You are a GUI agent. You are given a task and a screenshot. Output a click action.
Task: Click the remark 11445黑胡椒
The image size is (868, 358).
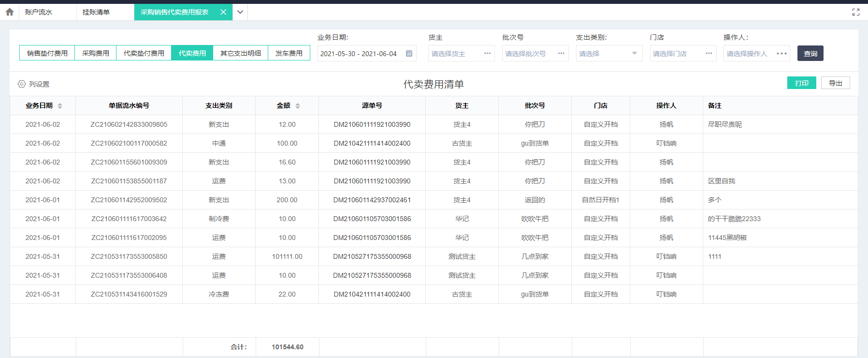pyautogui.click(x=727, y=238)
